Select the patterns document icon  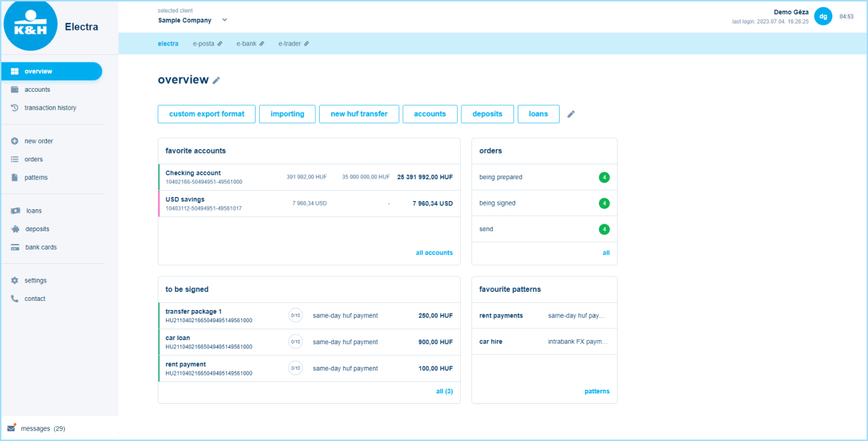click(14, 177)
